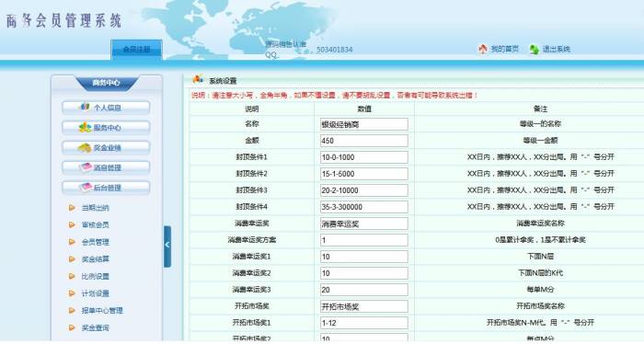Click 封顶条件1 field with 10-0-1000

click(x=364, y=157)
